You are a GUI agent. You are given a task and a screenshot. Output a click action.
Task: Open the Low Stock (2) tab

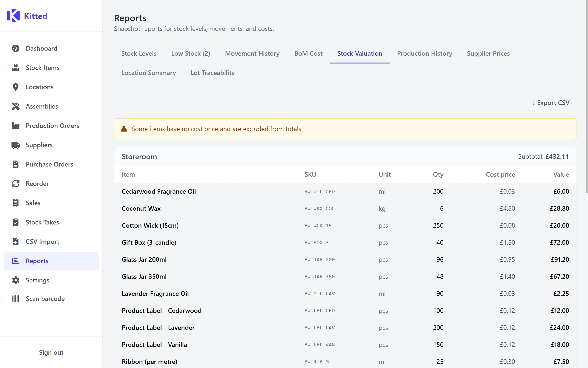191,54
